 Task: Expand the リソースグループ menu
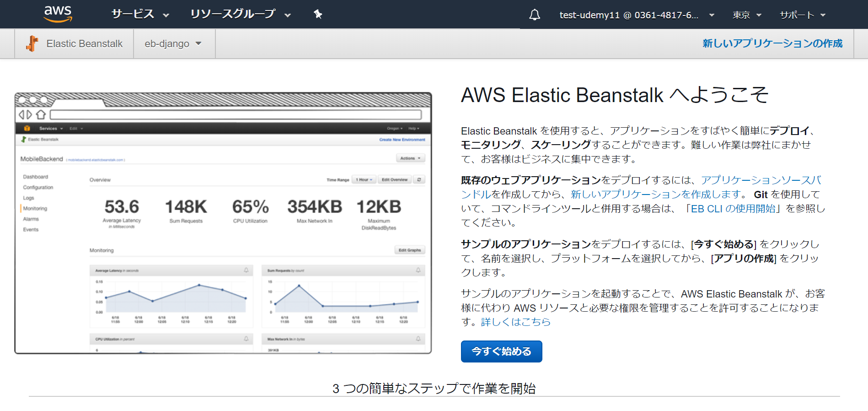pyautogui.click(x=241, y=14)
